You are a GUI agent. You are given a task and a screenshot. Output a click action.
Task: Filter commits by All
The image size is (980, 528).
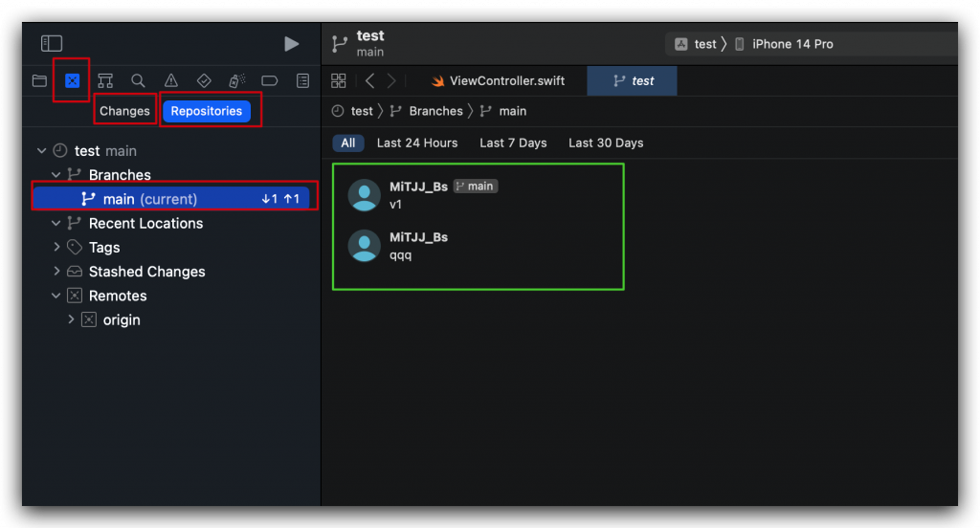pyautogui.click(x=348, y=143)
